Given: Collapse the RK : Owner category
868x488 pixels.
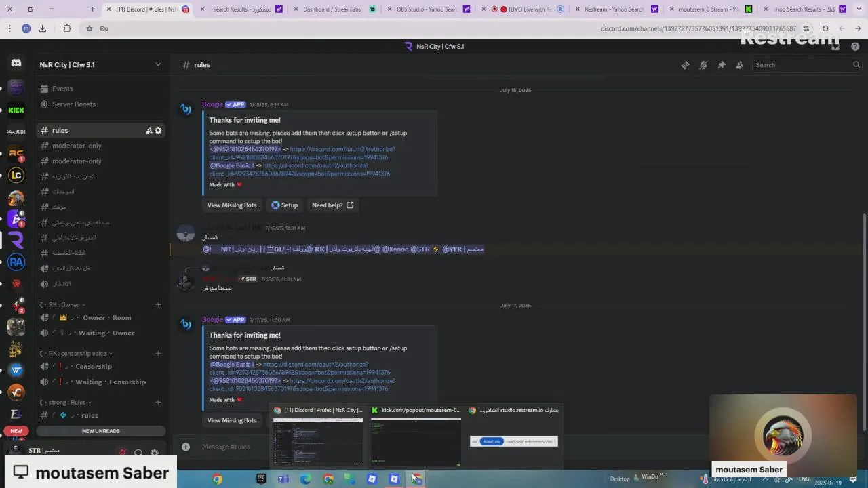Looking at the screenshot, I should click(62, 305).
